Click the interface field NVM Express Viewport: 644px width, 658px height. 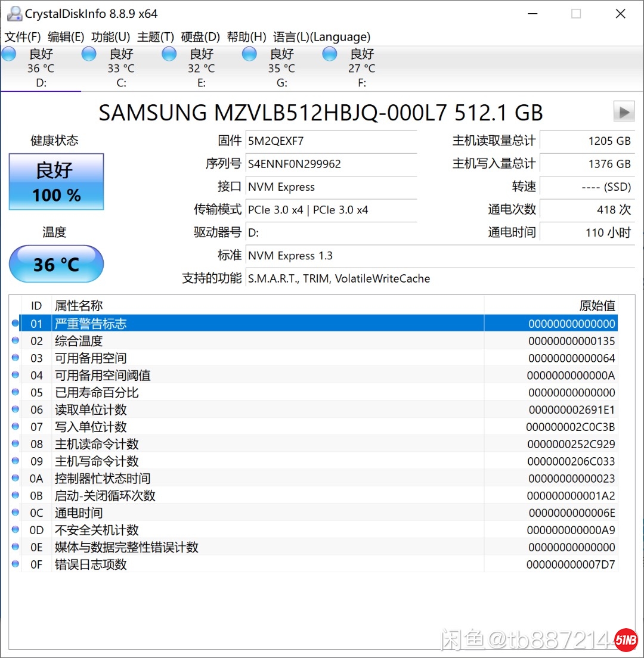331,187
